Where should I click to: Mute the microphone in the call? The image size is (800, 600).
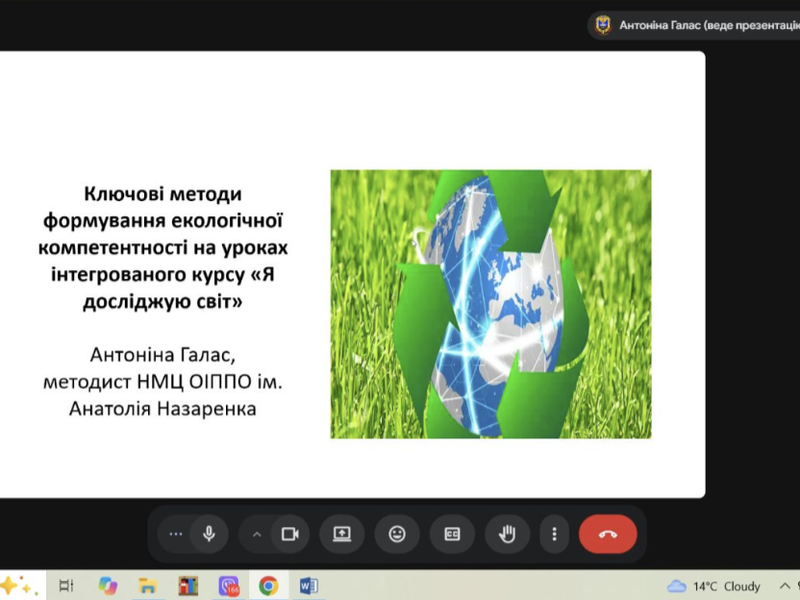coord(209,534)
